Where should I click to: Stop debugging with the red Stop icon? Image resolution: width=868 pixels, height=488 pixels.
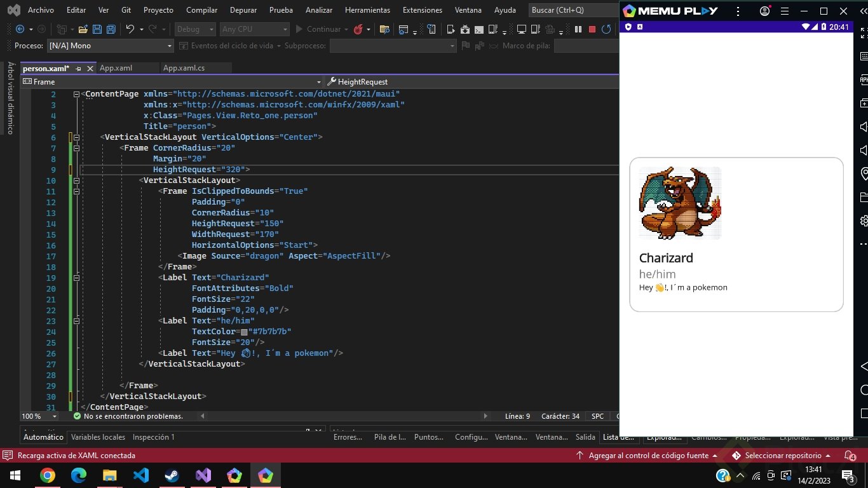[592, 29]
